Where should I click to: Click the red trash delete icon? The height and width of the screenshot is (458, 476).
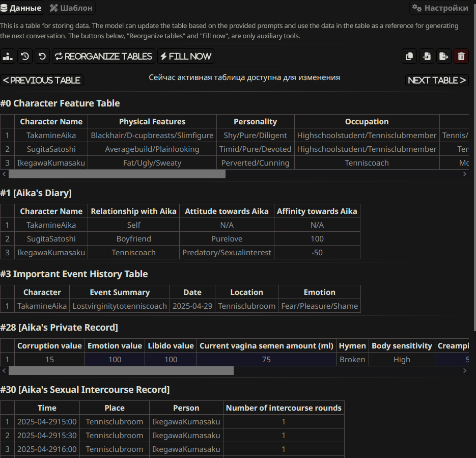point(461,56)
